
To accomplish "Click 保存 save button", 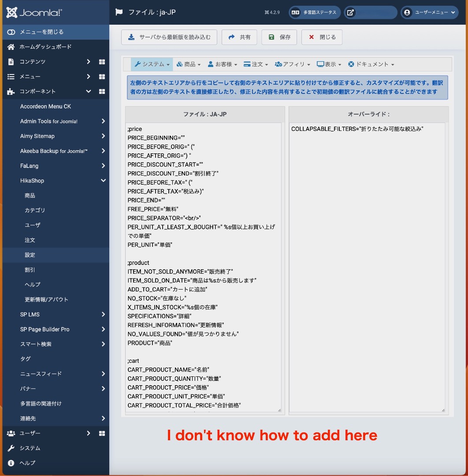I will coord(279,37).
